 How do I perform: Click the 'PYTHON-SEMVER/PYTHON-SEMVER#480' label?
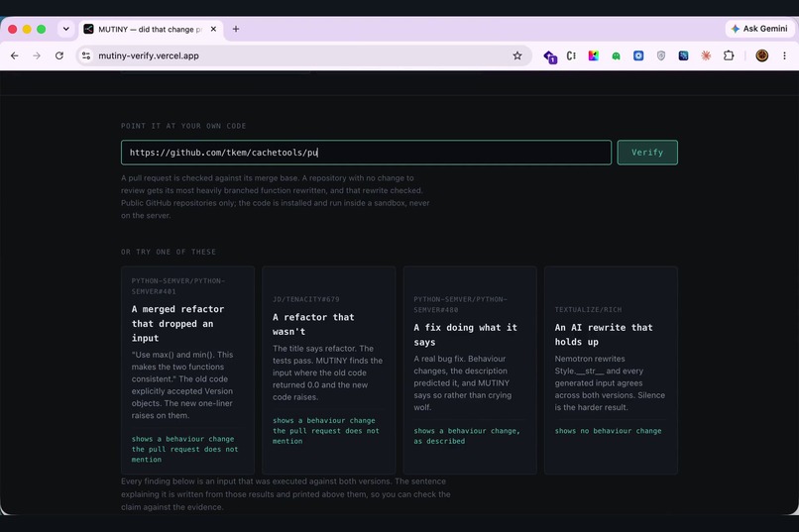pos(460,304)
